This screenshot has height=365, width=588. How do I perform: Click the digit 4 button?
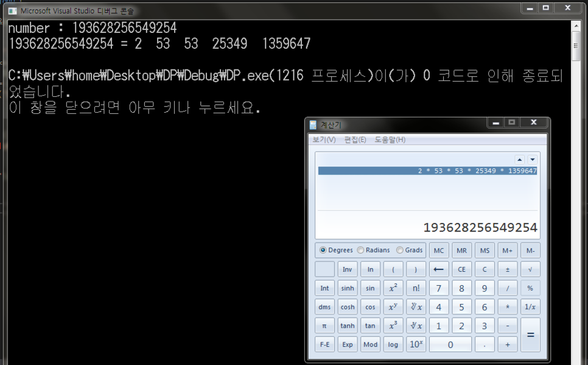(x=439, y=307)
